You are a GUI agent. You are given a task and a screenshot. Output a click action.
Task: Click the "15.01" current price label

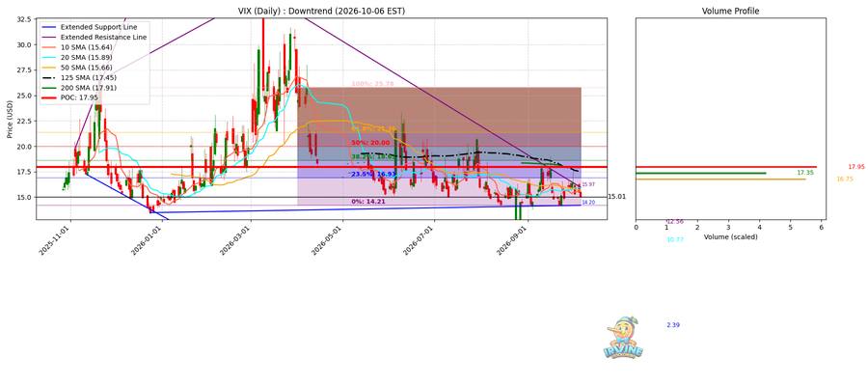[x=616, y=197]
